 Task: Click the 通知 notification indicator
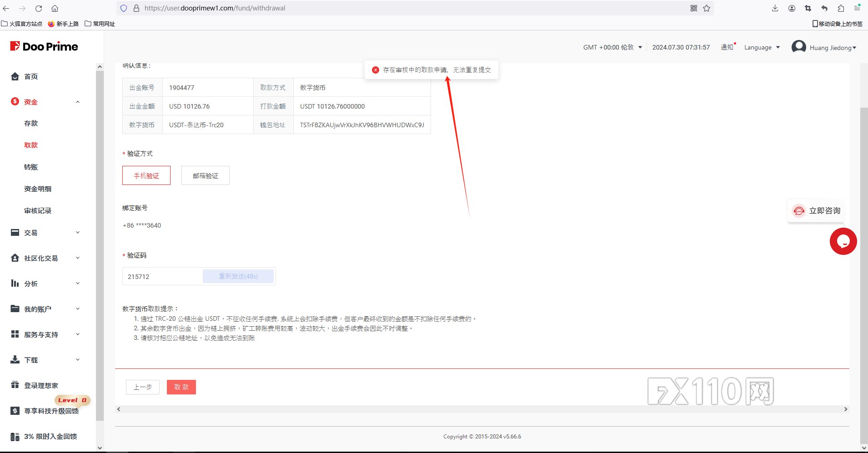click(728, 47)
